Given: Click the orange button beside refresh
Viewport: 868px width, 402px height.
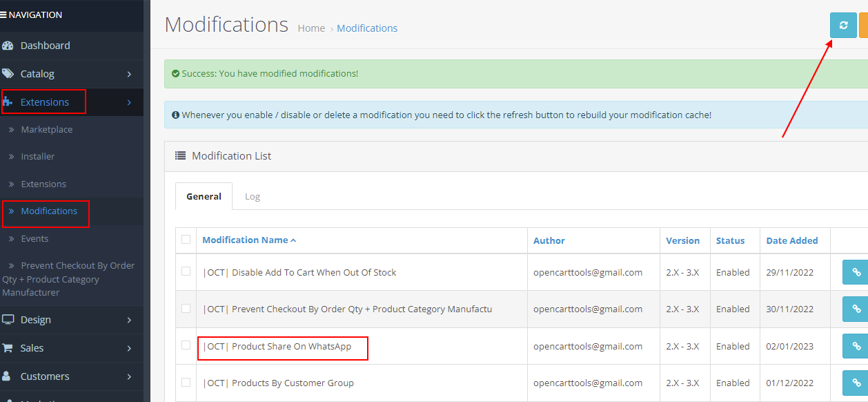Looking at the screenshot, I should [x=864, y=25].
